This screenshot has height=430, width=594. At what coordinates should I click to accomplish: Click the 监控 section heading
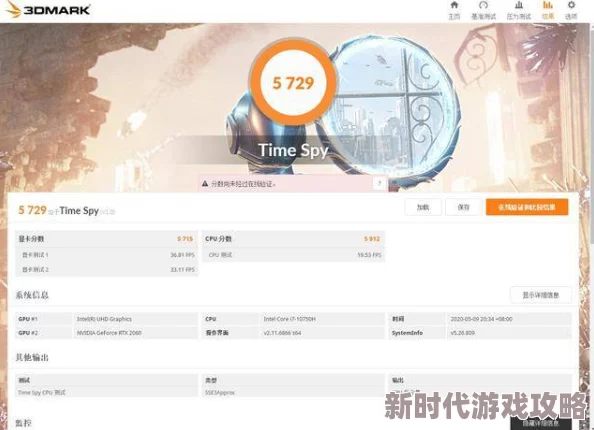(23, 423)
